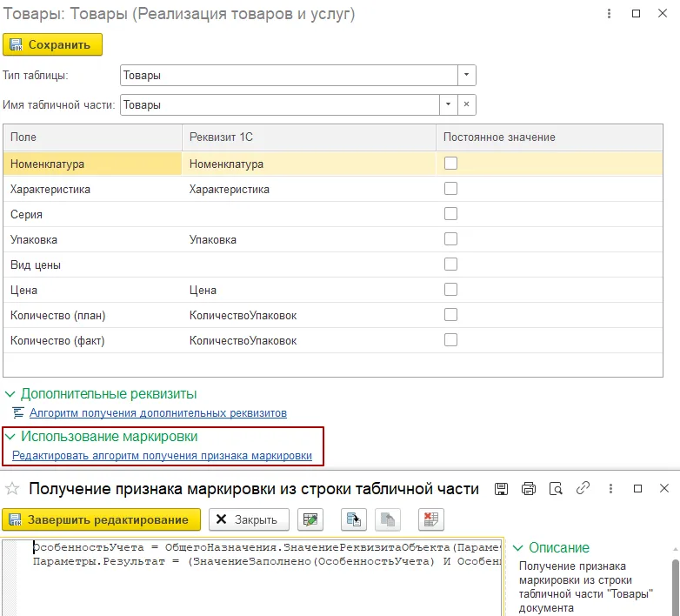Click the get-link chain icon

[x=583, y=489]
